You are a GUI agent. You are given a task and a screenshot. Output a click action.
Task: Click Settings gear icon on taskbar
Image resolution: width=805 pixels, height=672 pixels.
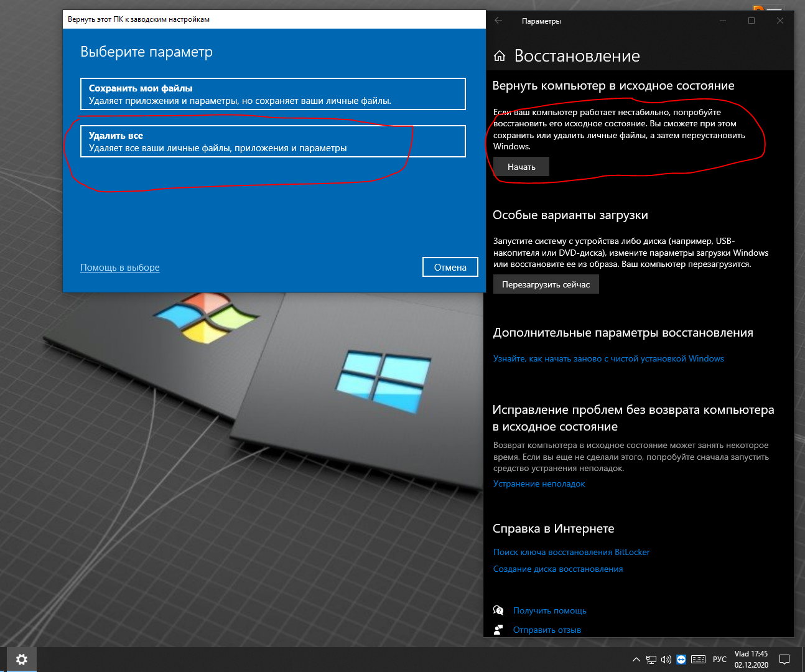(x=22, y=660)
